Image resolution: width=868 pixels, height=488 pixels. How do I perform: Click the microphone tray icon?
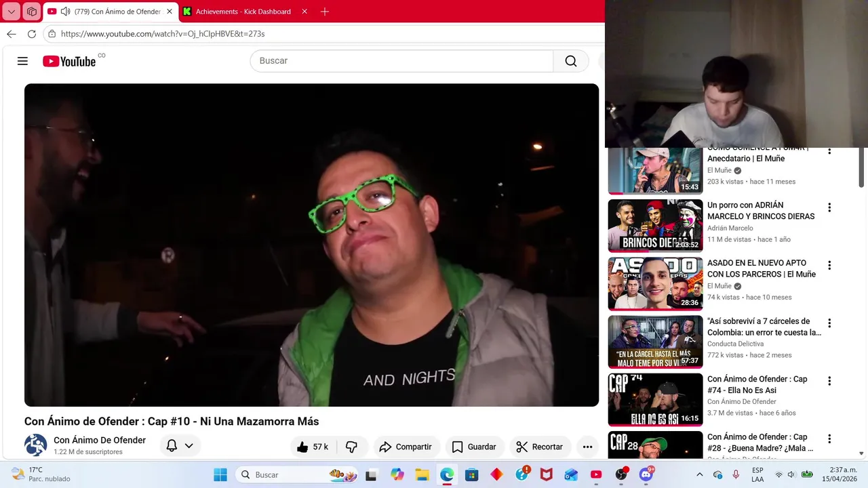(736, 474)
